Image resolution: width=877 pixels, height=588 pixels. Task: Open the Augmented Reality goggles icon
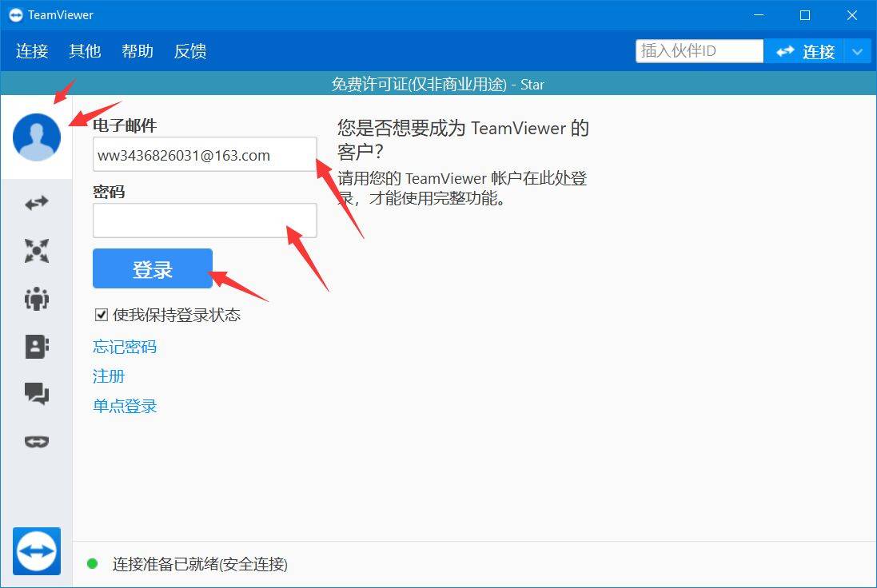[x=37, y=442]
